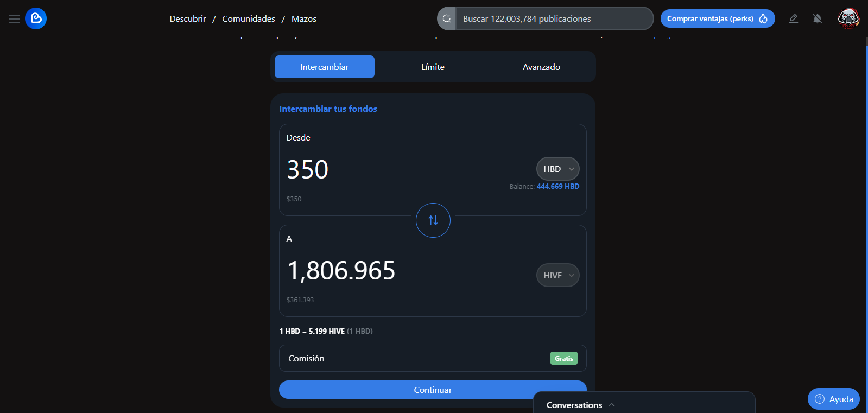Switch to the Límite tab

point(433,67)
